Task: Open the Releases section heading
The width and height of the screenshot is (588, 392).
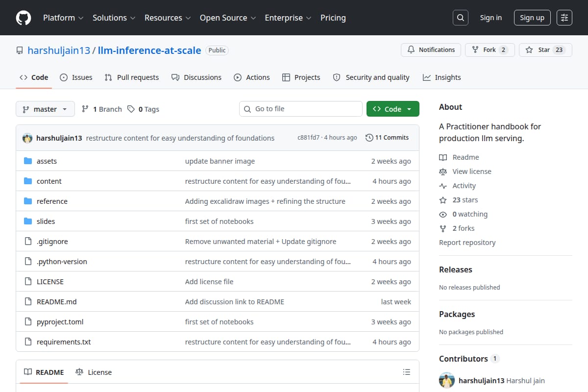Action: (x=456, y=269)
